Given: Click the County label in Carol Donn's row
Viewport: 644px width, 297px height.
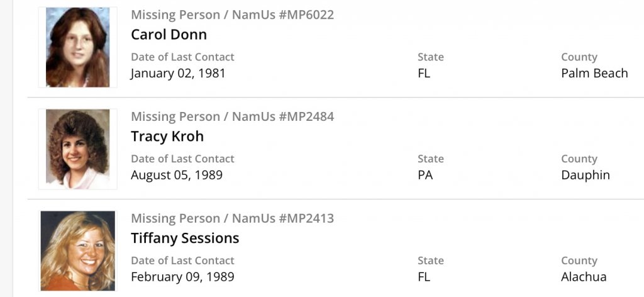Looking at the screenshot, I should coord(579,57).
